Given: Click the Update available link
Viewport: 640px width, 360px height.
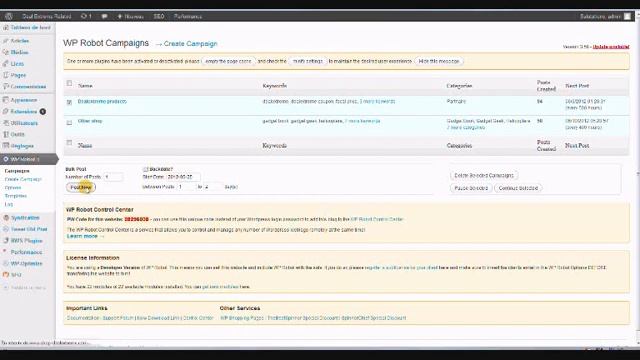Looking at the screenshot, I should (x=611, y=47).
